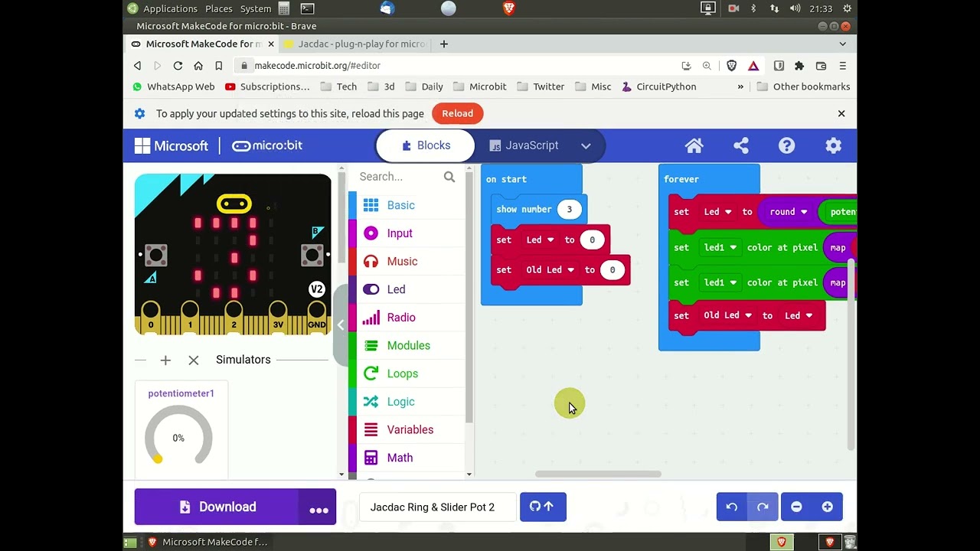Zoom in the blocks workspace
The height and width of the screenshot is (551, 980).
pos(827,507)
